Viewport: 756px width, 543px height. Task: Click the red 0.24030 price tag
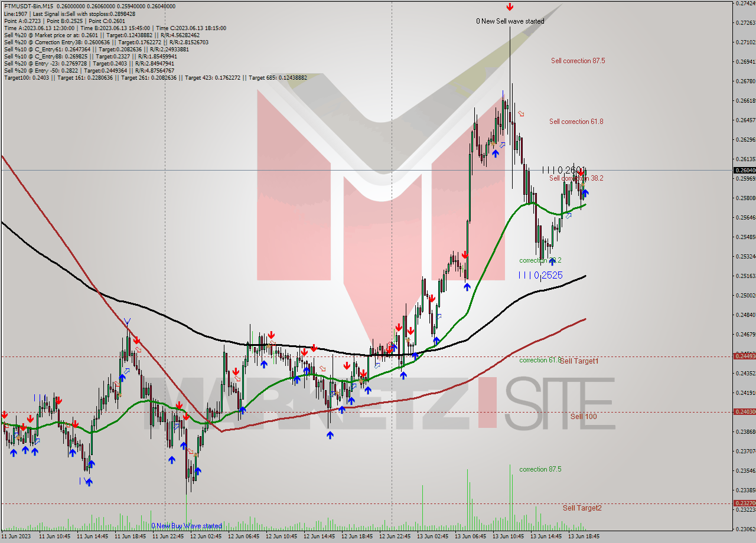[x=744, y=412]
